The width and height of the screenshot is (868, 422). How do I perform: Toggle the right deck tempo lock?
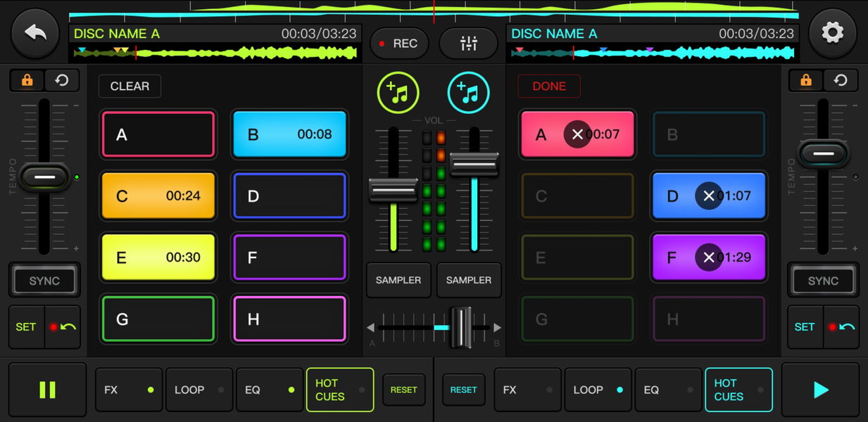806,80
